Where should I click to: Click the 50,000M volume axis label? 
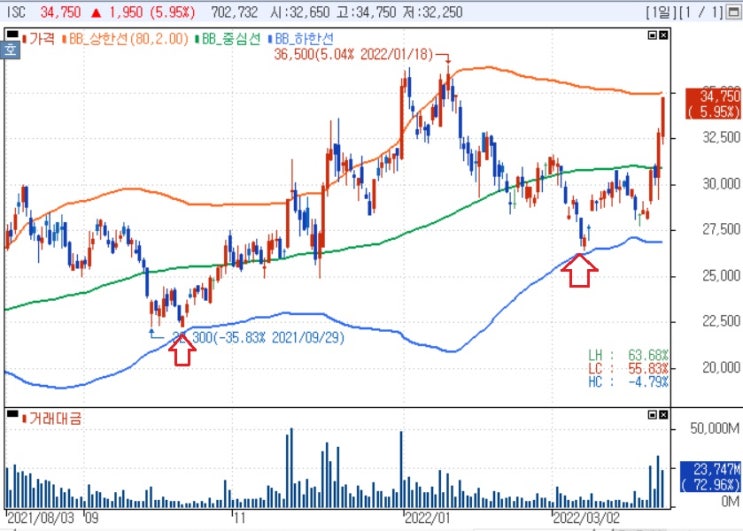(715, 429)
